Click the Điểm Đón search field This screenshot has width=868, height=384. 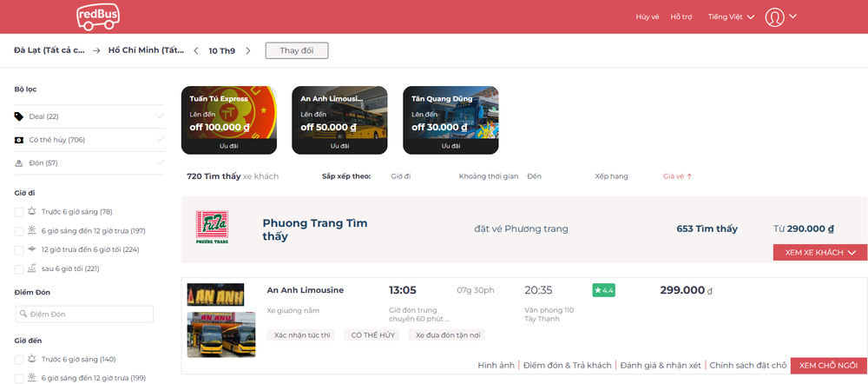pyautogui.click(x=84, y=314)
